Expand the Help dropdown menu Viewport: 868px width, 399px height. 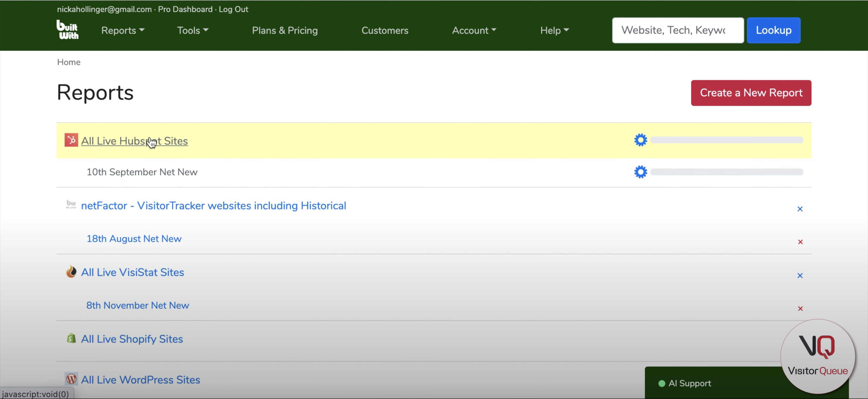pyautogui.click(x=554, y=30)
